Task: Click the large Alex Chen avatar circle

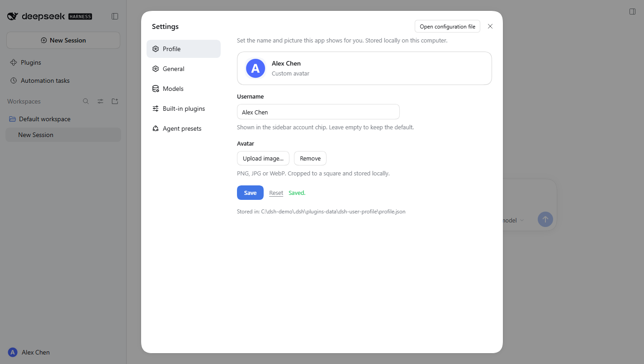Action: pyautogui.click(x=256, y=68)
